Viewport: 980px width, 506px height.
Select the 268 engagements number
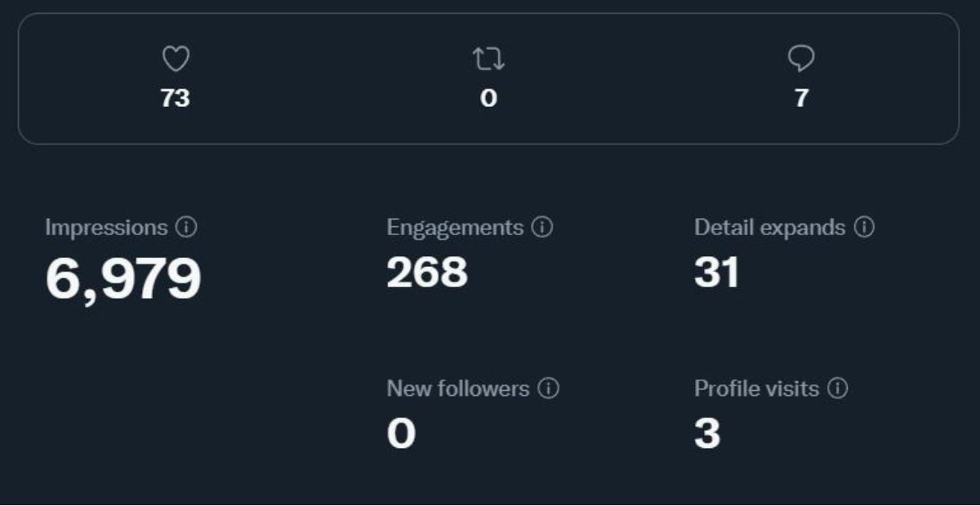coord(427,273)
